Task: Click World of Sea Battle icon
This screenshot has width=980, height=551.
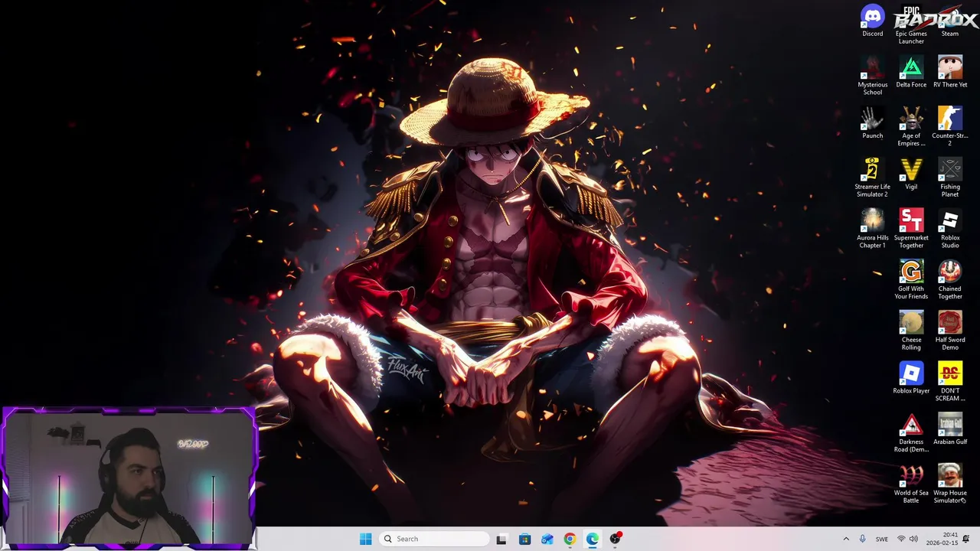Action: coord(911,484)
